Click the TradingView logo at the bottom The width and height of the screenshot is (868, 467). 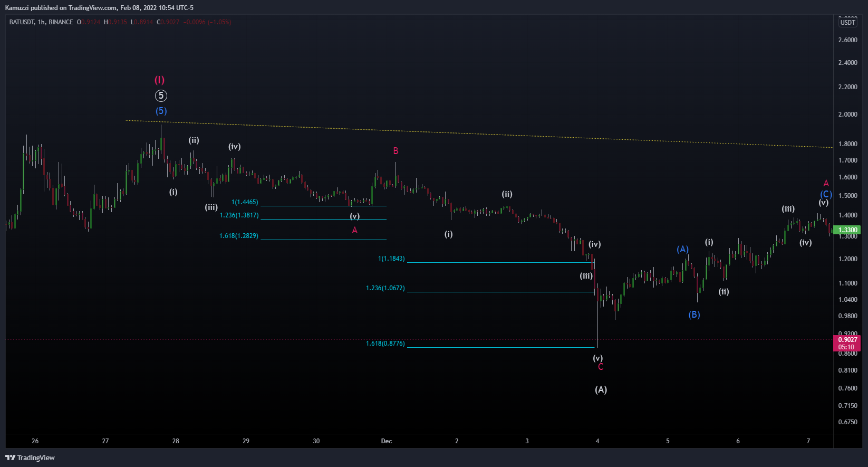coord(30,458)
